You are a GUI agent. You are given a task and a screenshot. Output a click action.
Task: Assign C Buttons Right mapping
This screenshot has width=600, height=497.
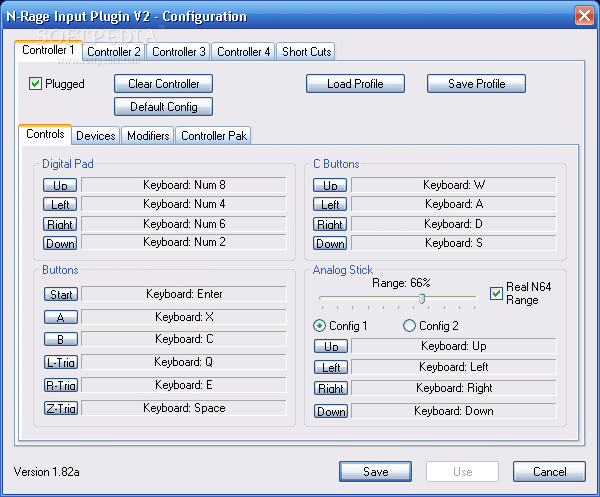tap(330, 224)
